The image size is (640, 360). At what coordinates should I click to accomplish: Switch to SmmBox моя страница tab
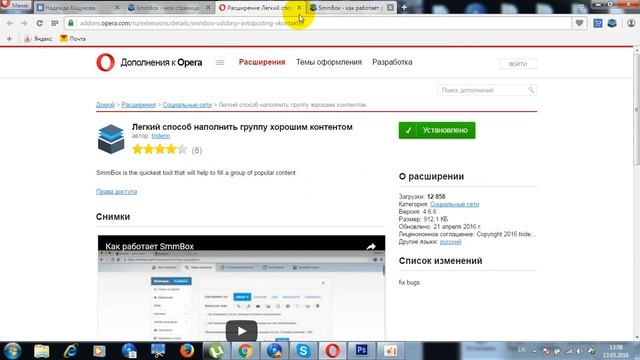click(x=169, y=8)
